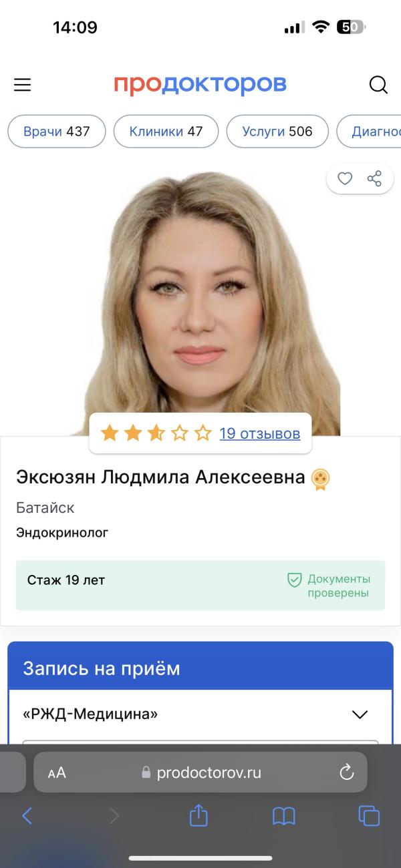This screenshot has width=401, height=868.
Task: Reload the page in Safari
Action: pos(346,773)
